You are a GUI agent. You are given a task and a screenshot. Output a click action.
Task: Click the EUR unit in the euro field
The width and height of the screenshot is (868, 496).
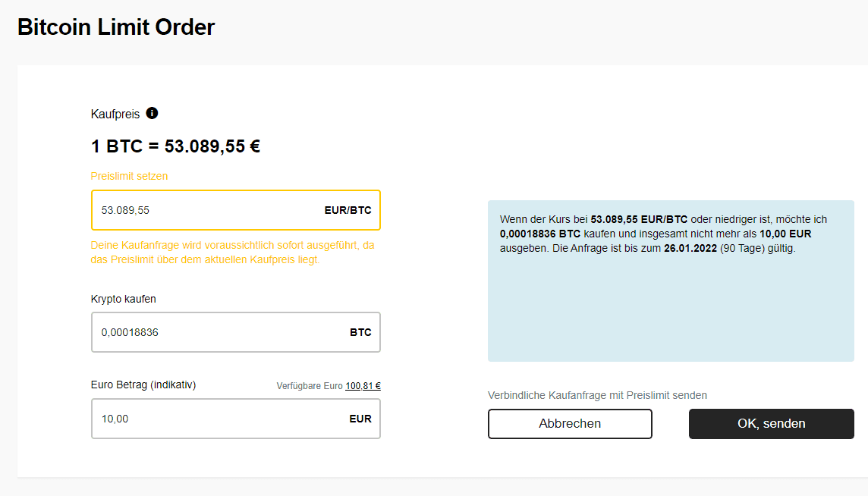(x=360, y=419)
